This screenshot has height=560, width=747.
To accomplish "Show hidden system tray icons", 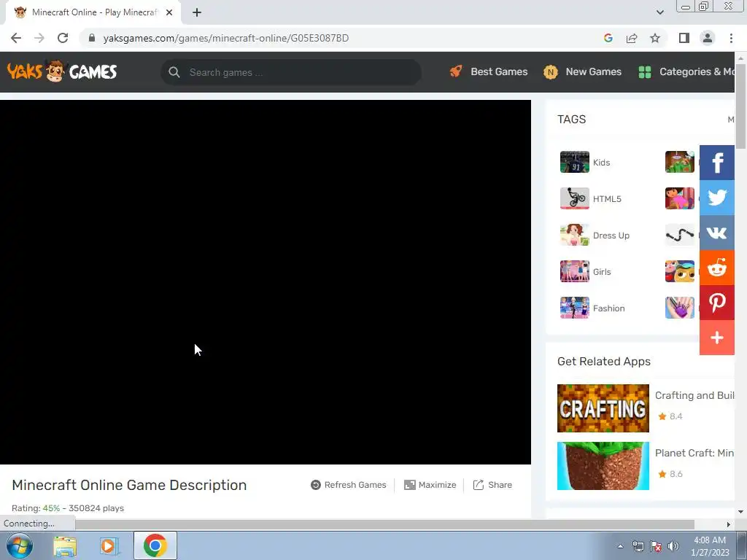I will [620, 546].
